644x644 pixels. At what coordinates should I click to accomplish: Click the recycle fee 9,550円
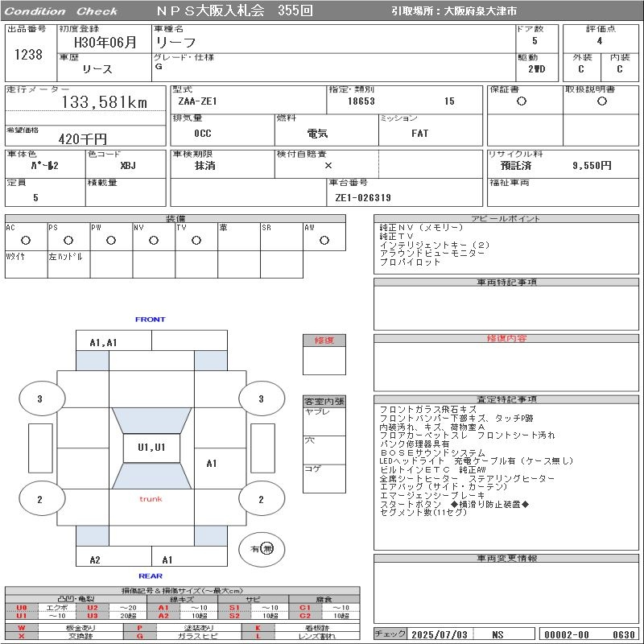pos(592,166)
